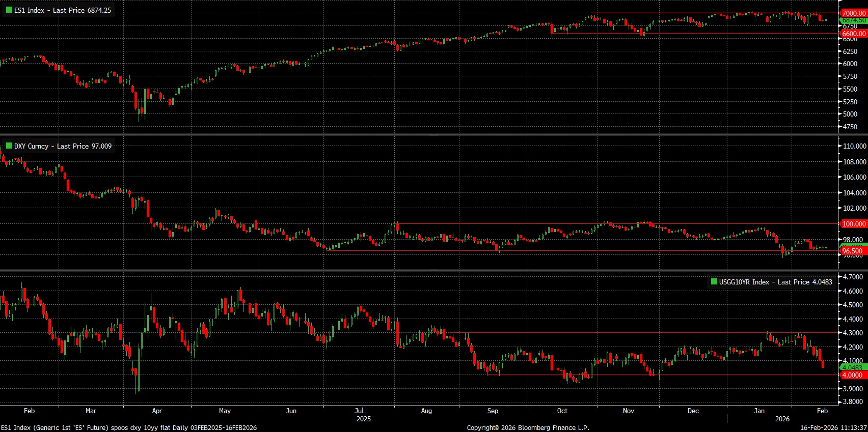Click the red 96.500 level tag on DXY axis
This screenshot has height=432, width=868.
click(x=852, y=251)
